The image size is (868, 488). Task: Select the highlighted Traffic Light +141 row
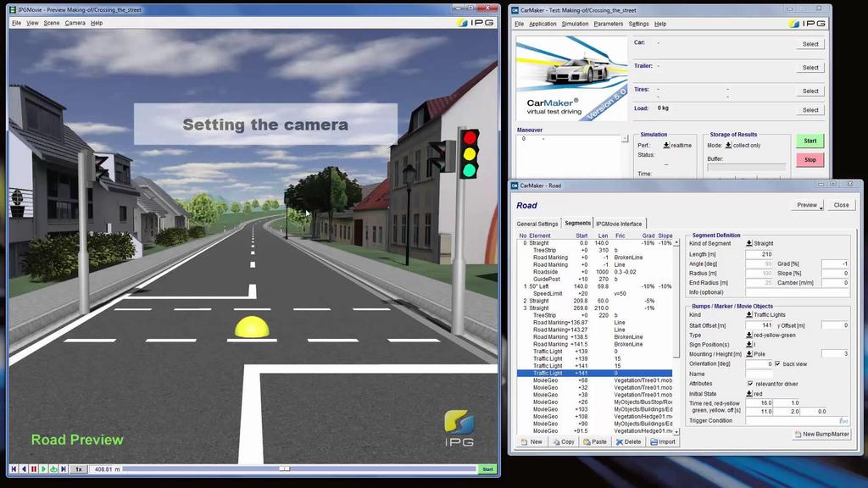point(594,373)
